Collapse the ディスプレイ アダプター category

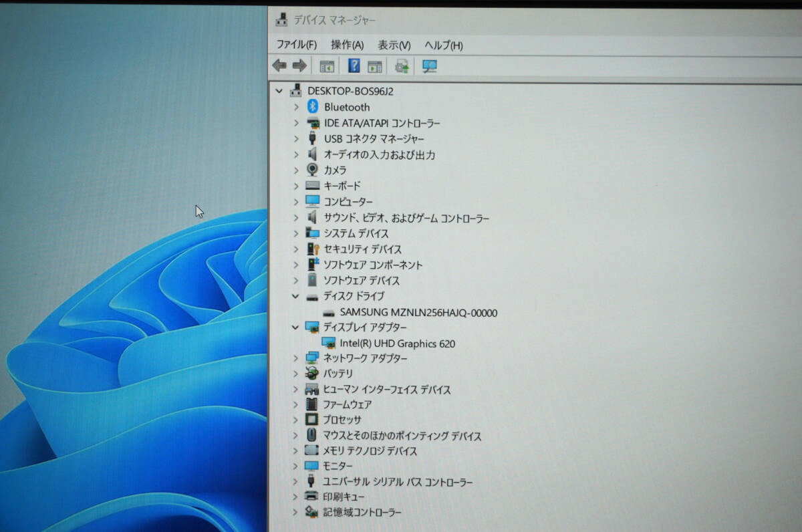[295, 327]
